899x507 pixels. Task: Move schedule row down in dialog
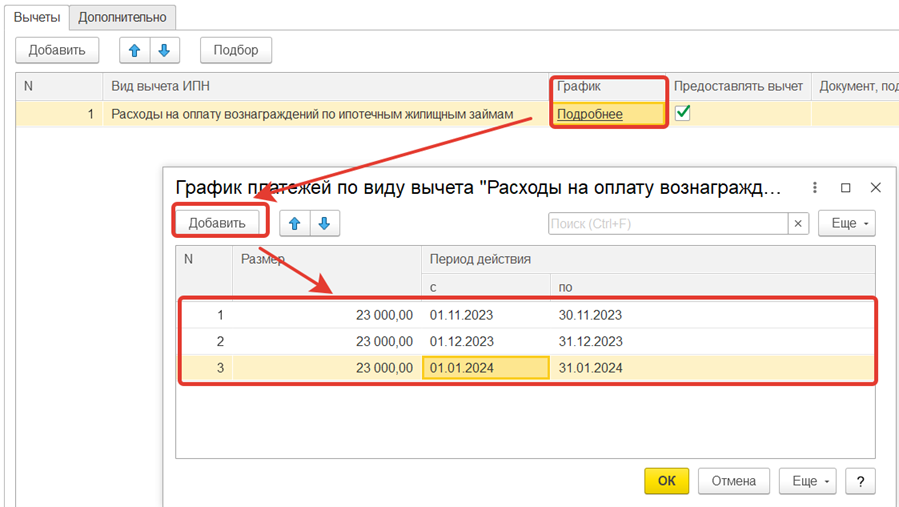coord(324,223)
